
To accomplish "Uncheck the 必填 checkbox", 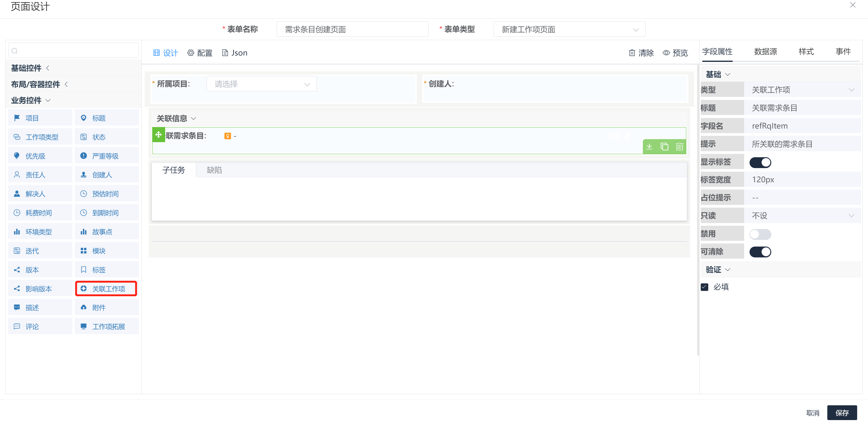I will [704, 287].
